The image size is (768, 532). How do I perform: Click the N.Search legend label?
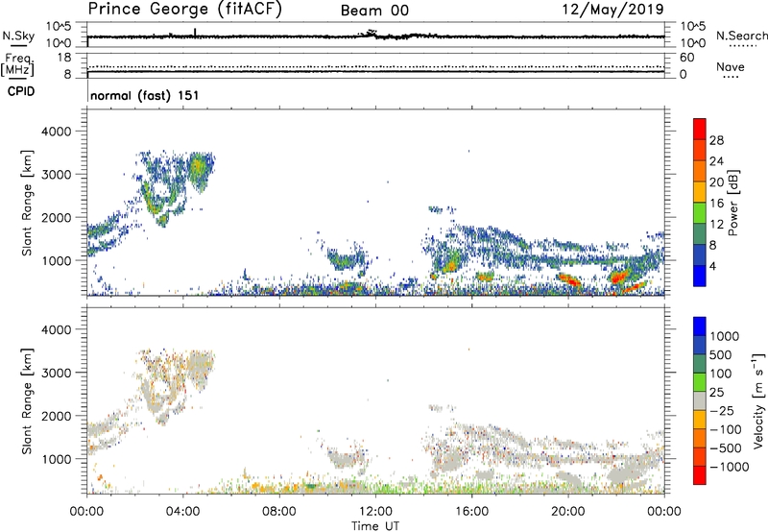[741, 36]
